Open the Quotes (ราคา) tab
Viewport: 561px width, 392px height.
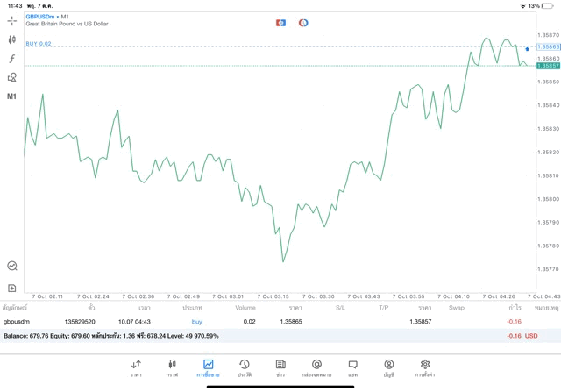(136, 367)
